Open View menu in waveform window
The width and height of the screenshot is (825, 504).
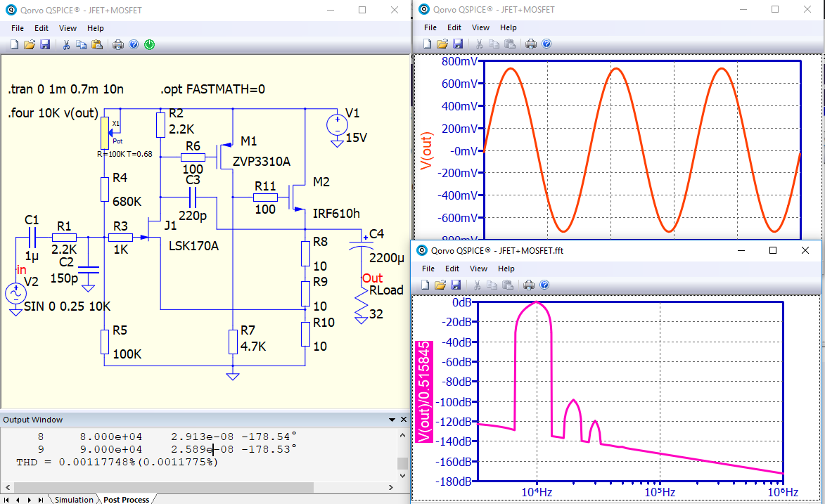coord(480,27)
